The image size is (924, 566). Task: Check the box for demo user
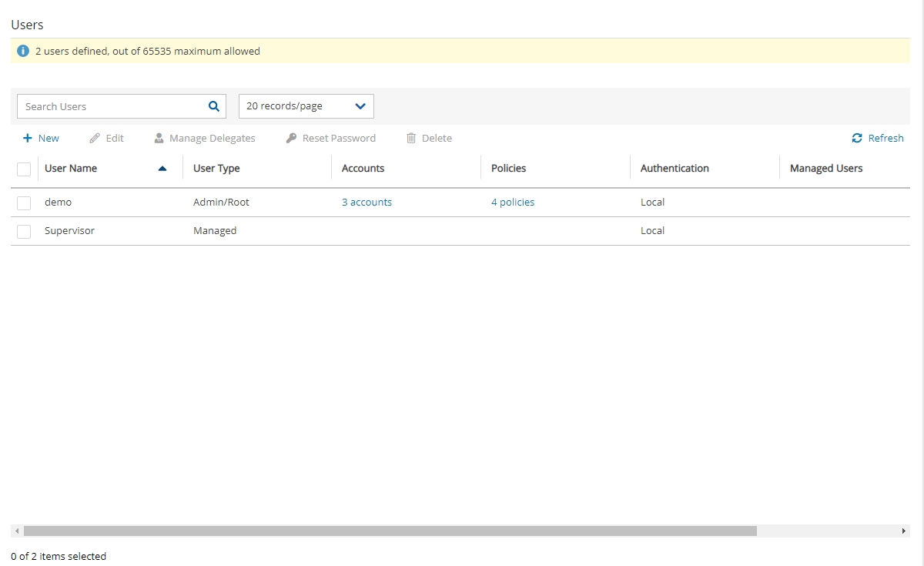tap(24, 203)
